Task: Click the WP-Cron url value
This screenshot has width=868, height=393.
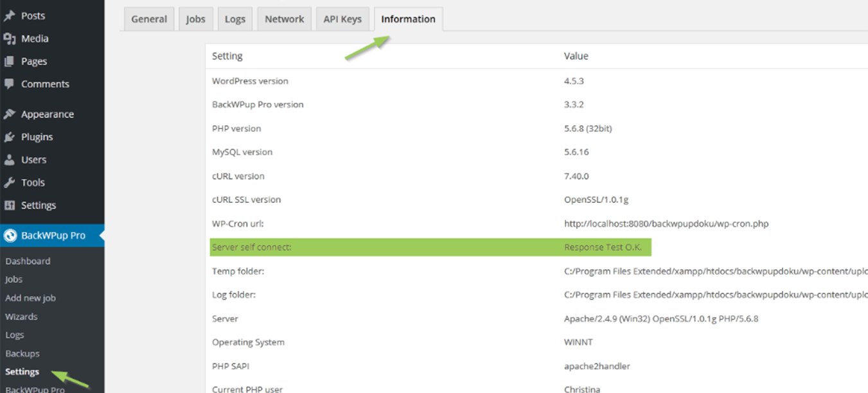Action: click(666, 223)
